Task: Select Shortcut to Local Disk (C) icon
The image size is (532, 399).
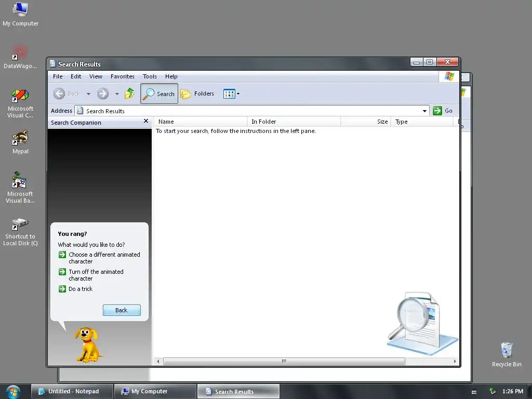Action: click(20, 232)
